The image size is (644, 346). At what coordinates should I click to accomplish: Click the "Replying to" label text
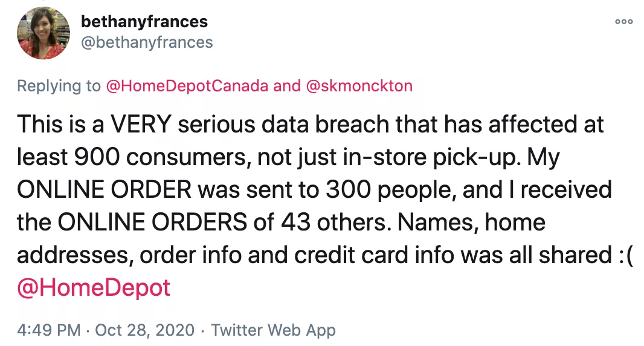59,86
